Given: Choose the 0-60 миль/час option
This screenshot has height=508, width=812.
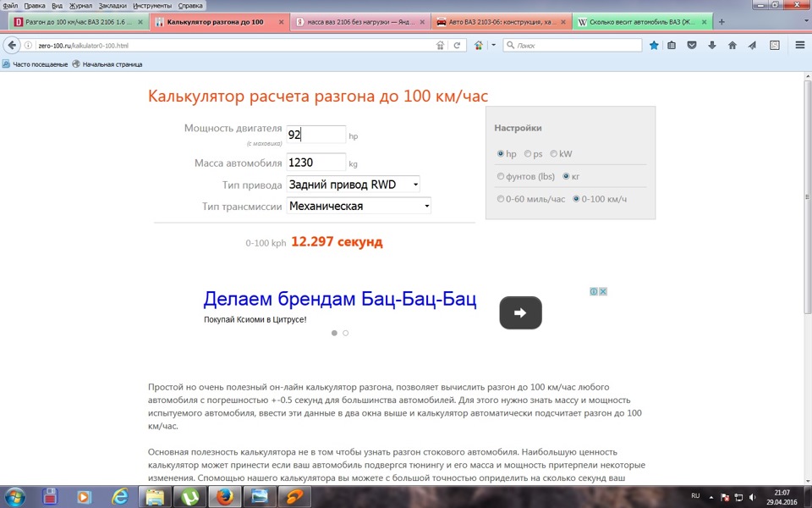Looking at the screenshot, I should click(x=500, y=199).
